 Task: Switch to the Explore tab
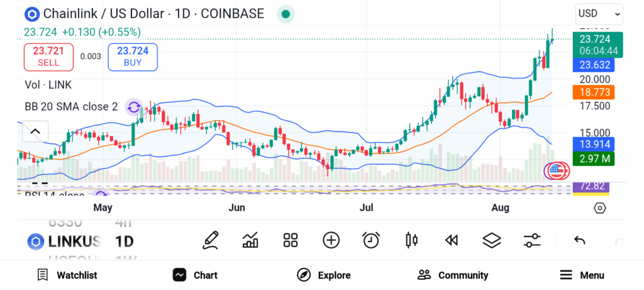pos(324,275)
